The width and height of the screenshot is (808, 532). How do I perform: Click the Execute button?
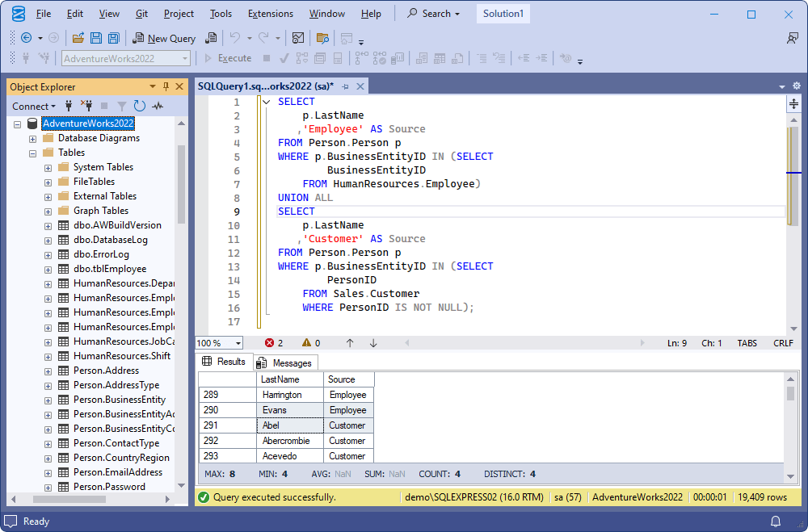tap(228, 58)
